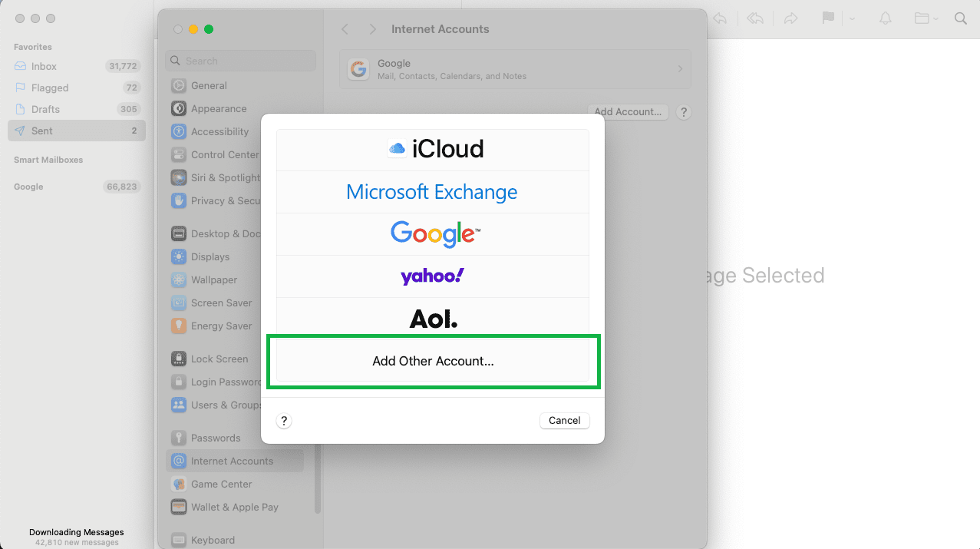Image resolution: width=980 pixels, height=549 pixels.
Task: Click Add Account... in Internet Accounts
Action: pos(628,112)
